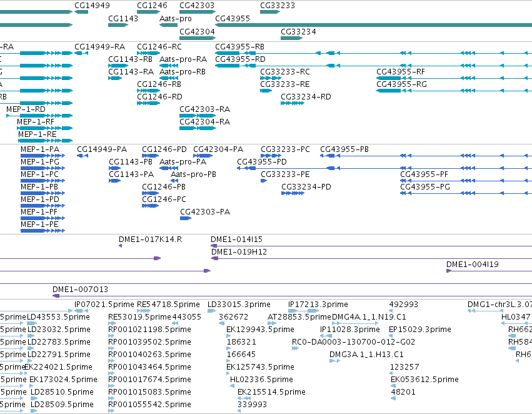Select transcript CG33234-RD
The width and height of the screenshot is (532, 414).
[306, 97]
